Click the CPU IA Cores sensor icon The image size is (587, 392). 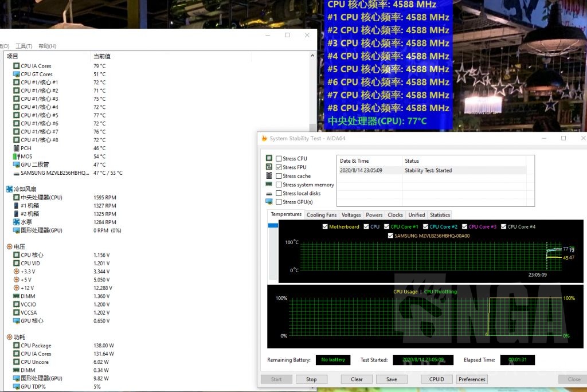(x=16, y=66)
